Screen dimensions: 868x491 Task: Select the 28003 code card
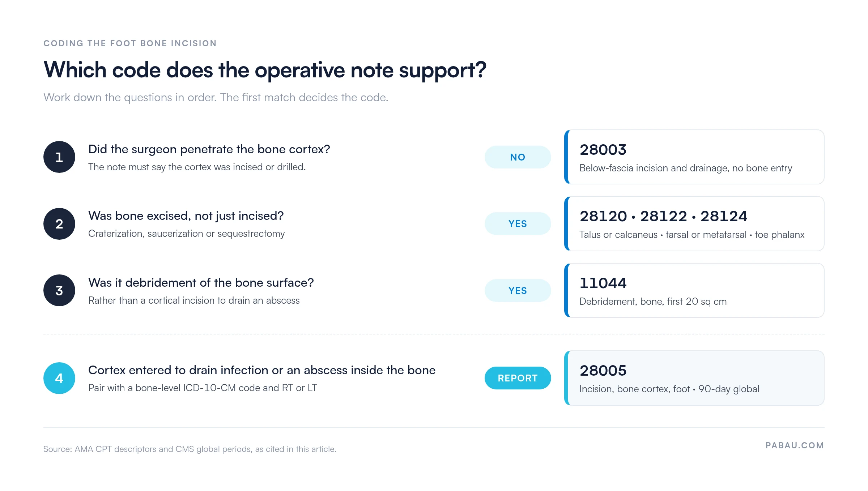[x=694, y=157]
